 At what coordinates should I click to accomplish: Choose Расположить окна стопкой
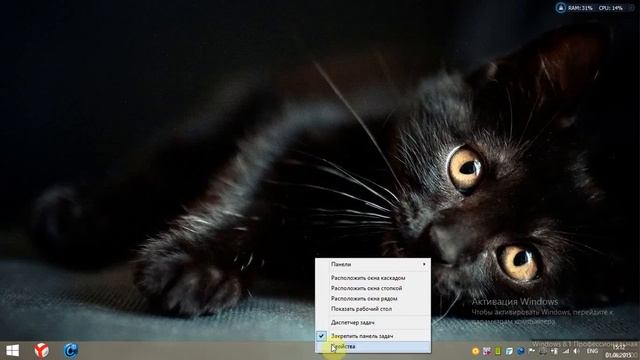(x=373, y=288)
